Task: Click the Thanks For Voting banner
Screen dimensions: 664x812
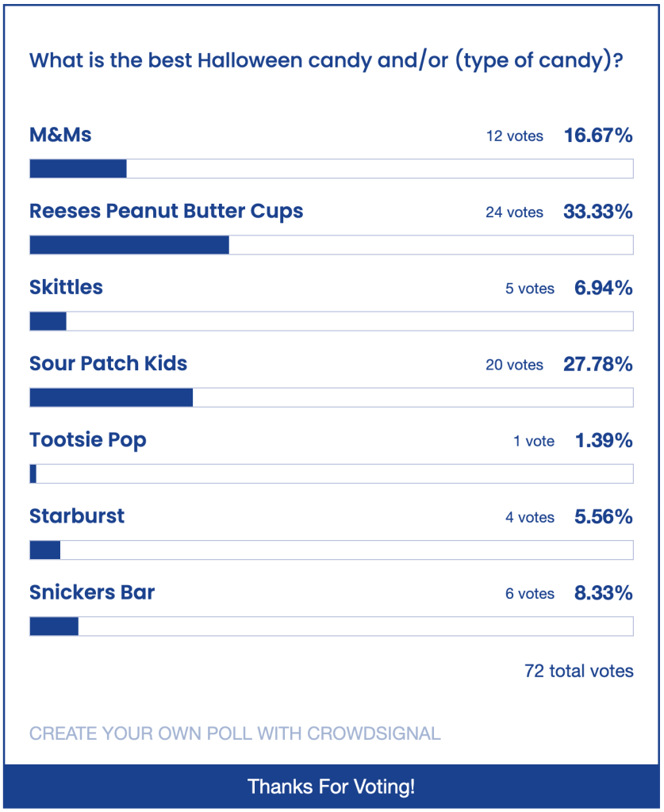Action: pos(331,787)
